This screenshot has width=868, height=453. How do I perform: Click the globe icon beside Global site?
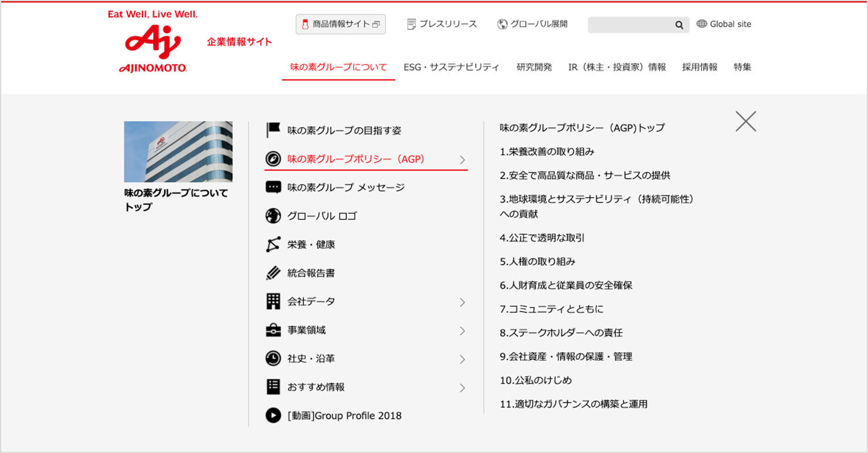coord(701,24)
